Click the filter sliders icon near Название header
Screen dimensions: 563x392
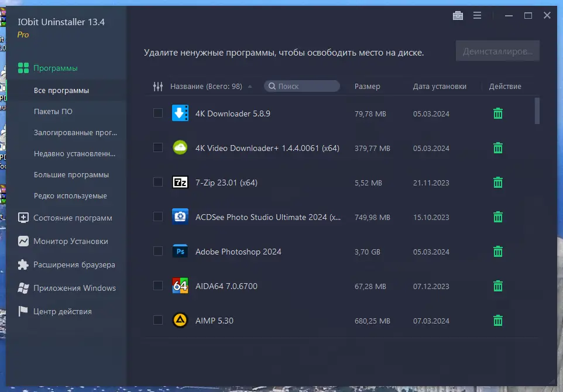(157, 86)
